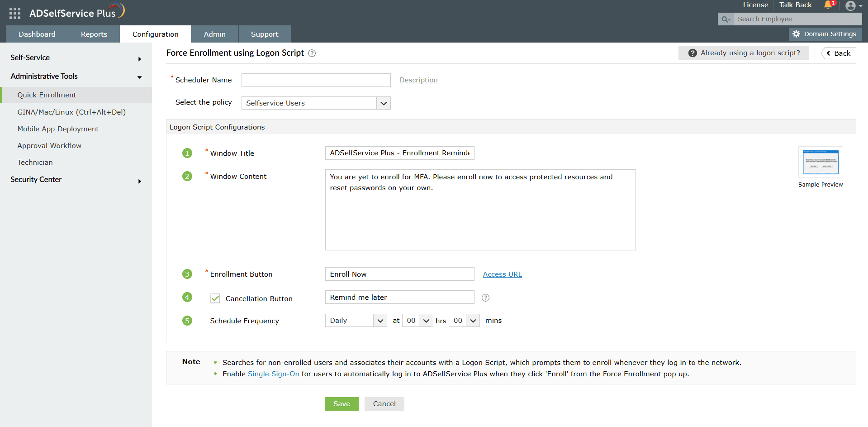This screenshot has height=427, width=868.
Task: Click the Enrollment Button text field
Action: click(399, 274)
